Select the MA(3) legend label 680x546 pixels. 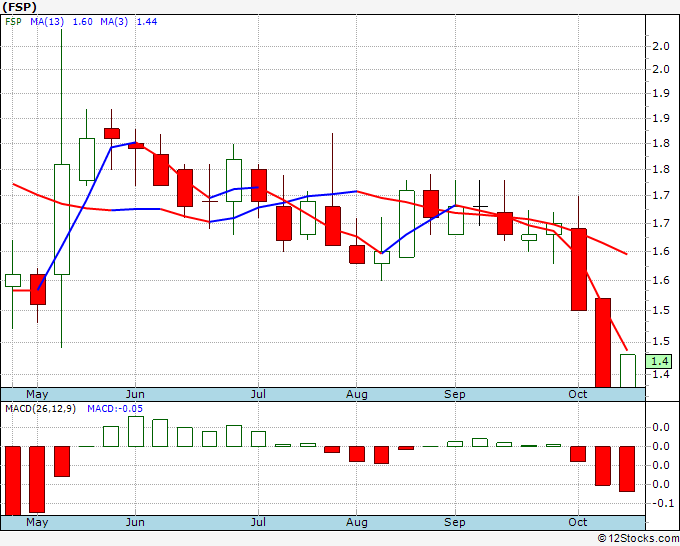click(x=115, y=21)
